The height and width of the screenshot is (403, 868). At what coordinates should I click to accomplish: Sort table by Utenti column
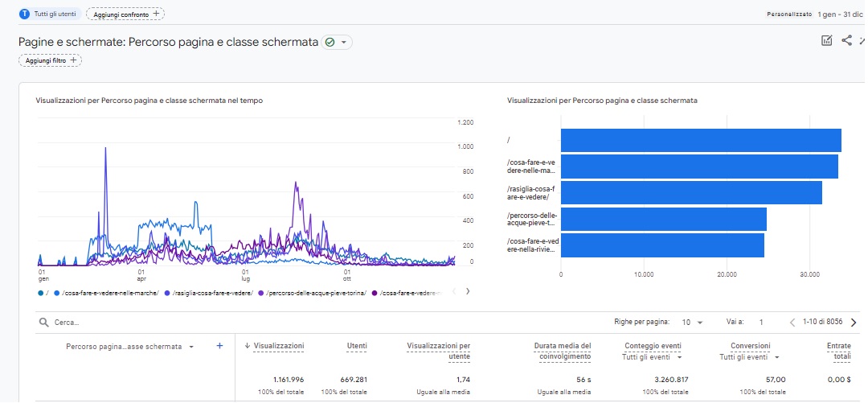click(356, 345)
